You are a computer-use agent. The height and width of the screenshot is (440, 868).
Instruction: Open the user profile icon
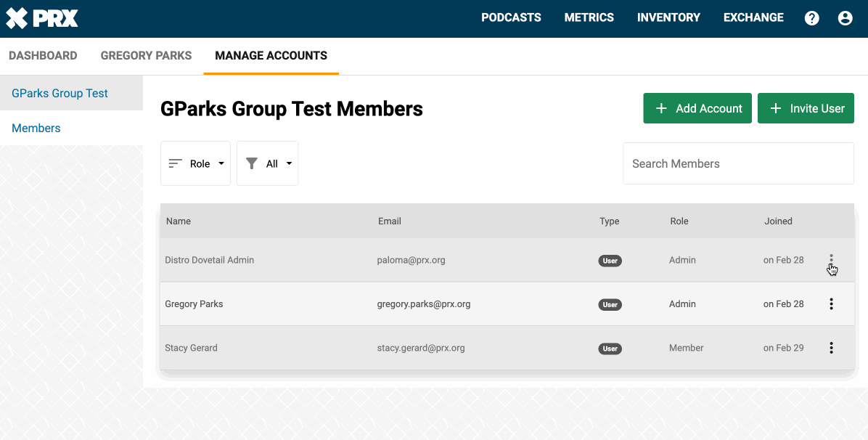[845, 18]
